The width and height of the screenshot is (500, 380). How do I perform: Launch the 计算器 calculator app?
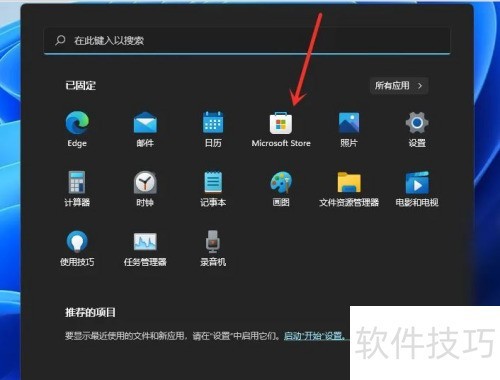click(77, 182)
